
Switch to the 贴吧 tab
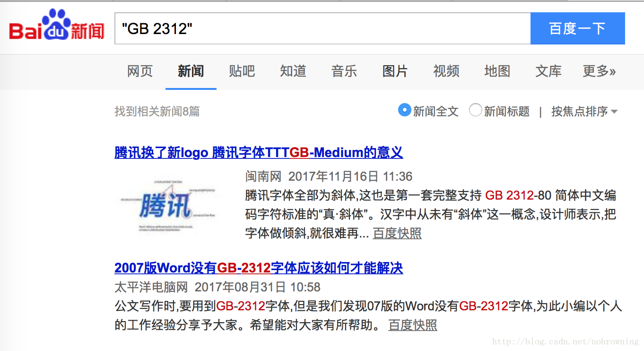[x=242, y=71]
